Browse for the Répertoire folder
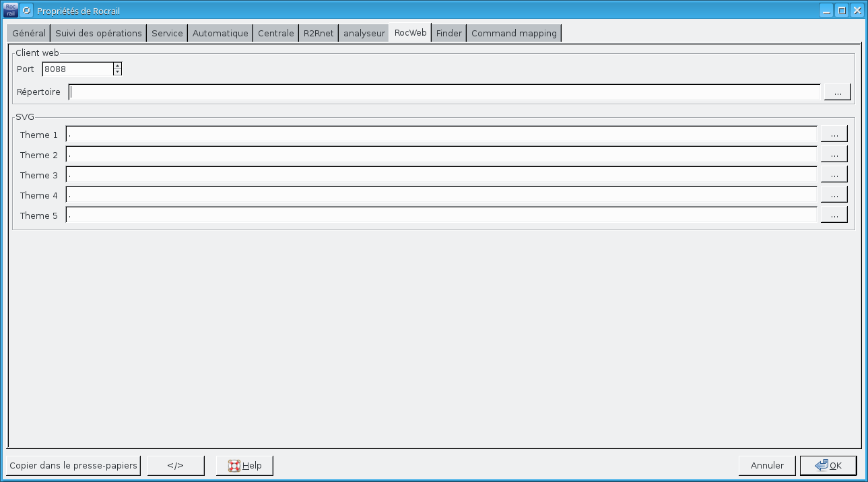Viewport: 868px width, 482px height. coord(837,92)
